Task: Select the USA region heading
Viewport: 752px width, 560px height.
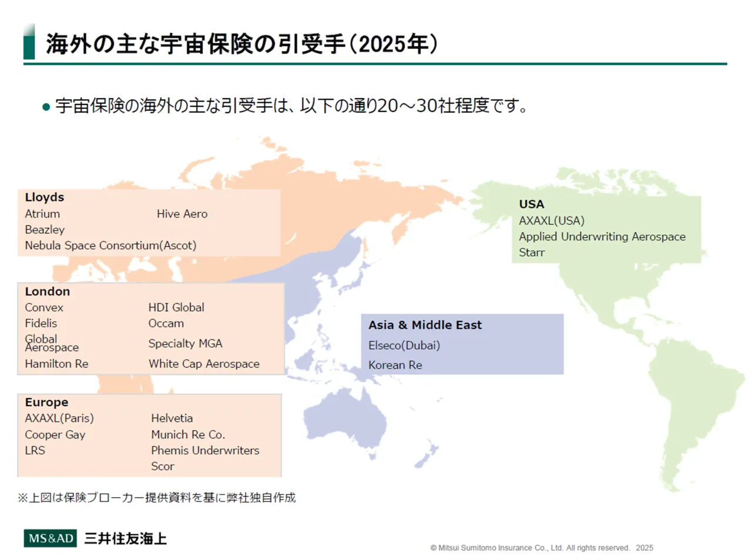Action: pyautogui.click(x=532, y=204)
